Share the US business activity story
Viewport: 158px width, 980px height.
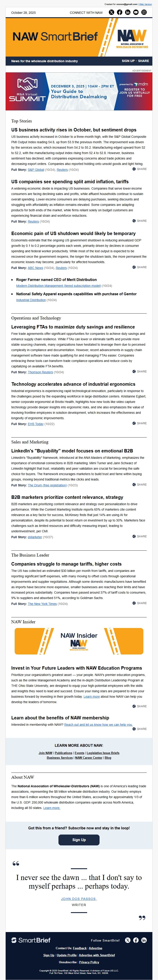pos(139,169)
